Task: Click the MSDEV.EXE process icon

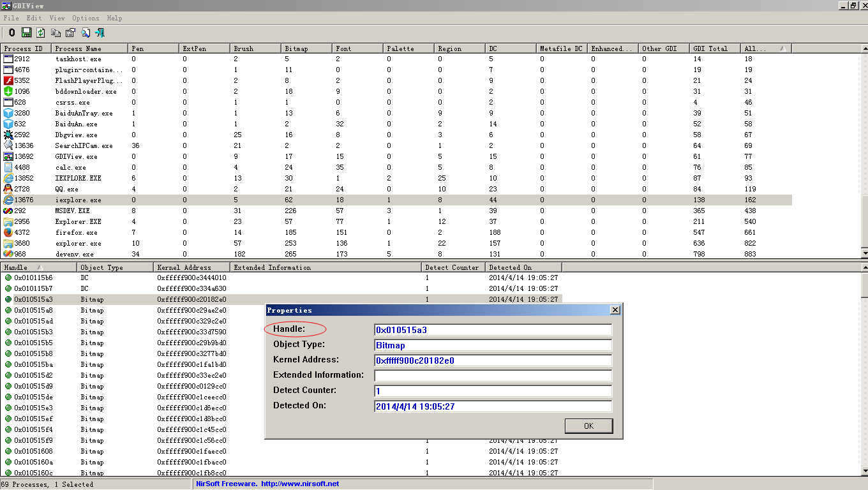Action: (x=8, y=211)
